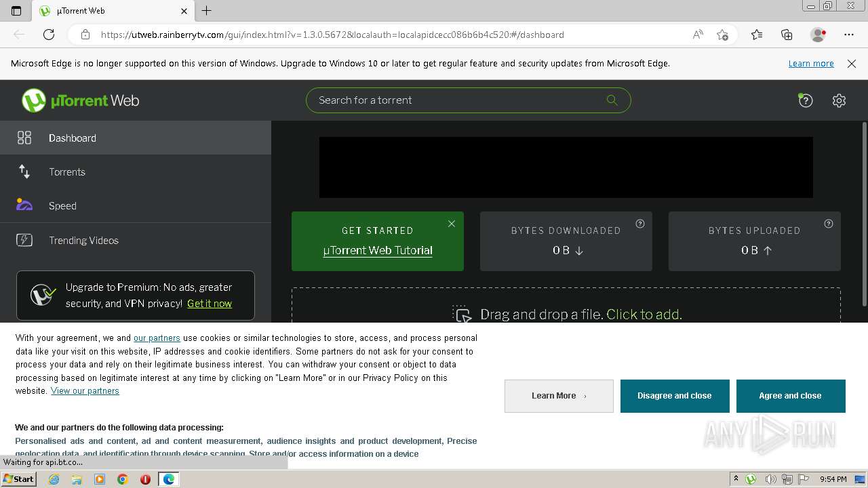Open the Edge profile avatar
868x488 pixels.
tap(818, 35)
